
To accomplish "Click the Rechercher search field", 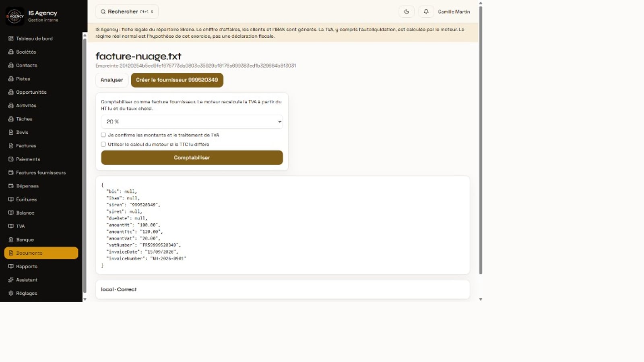I will [127, 12].
